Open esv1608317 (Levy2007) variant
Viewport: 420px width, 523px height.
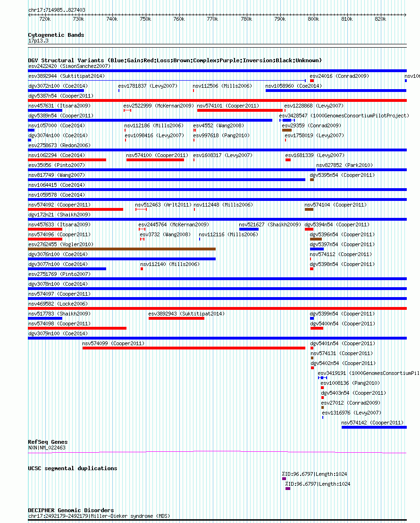tap(223, 156)
